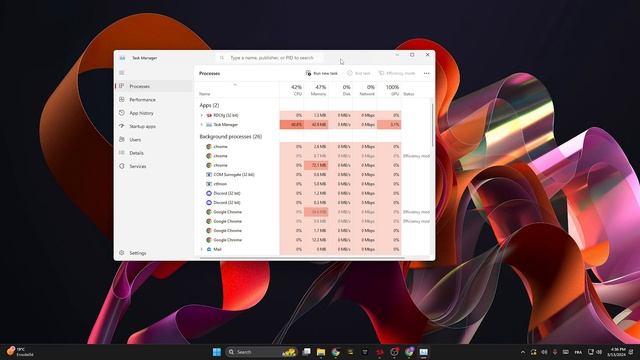This screenshot has width=640, height=360.
Task: Select the Mail process icon
Action: tap(209, 249)
